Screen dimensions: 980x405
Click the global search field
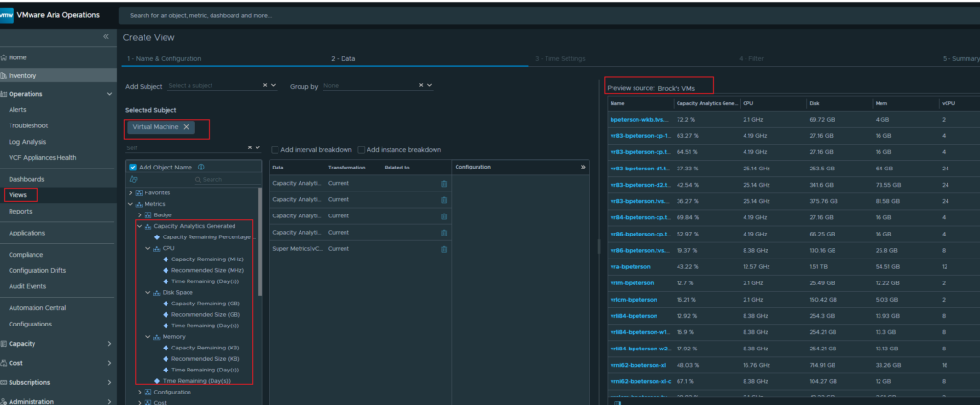coord(548,15)
